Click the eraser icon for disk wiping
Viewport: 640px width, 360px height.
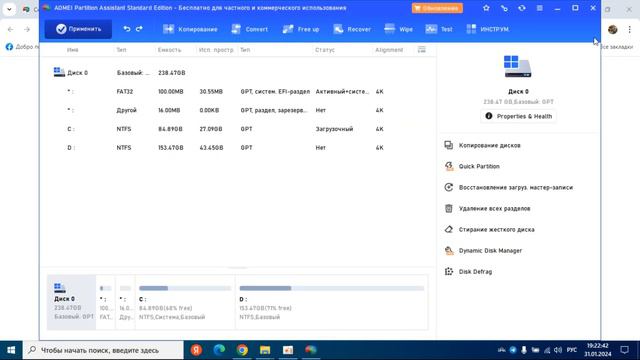pos(449,229)
